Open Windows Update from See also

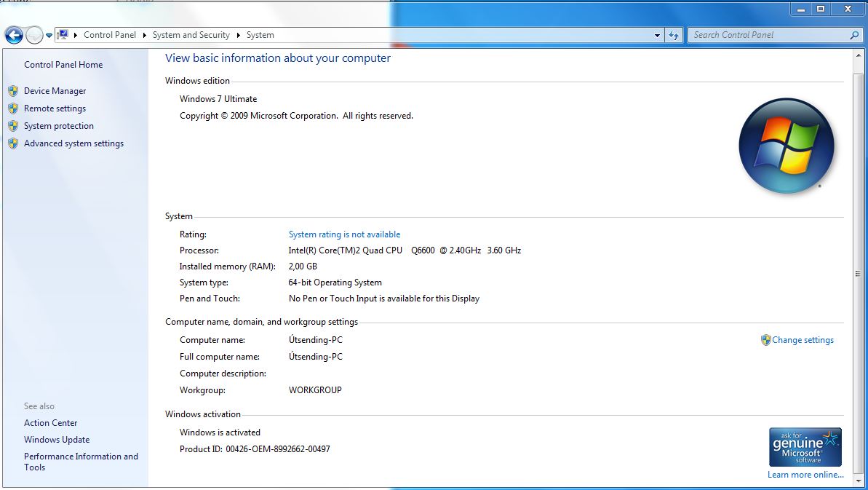[57, 440]
